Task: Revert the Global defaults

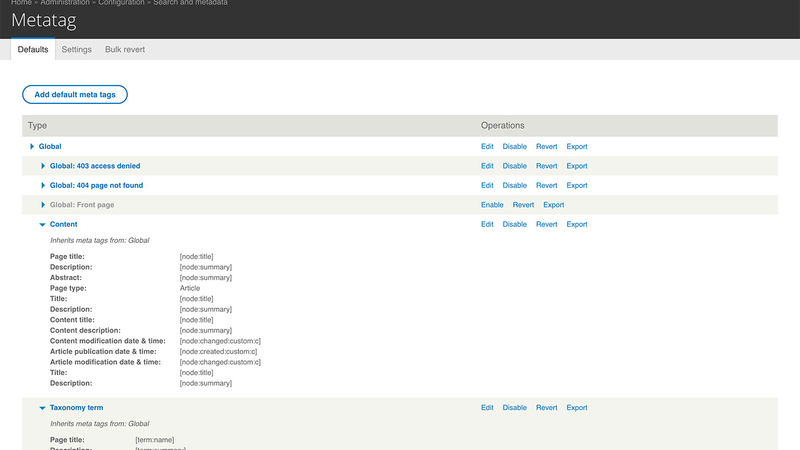Action: click(546, 146)
